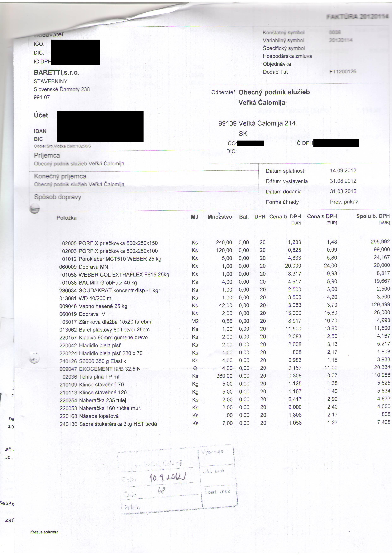The image size is (392, 555).
Task: Click the delivery note number FT1200126
Action: (343, 71)
